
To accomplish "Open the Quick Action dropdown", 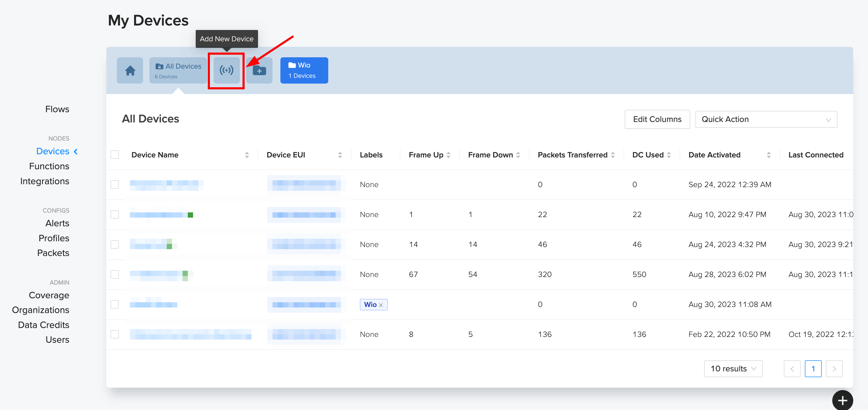I will click(x=766, y=120).
